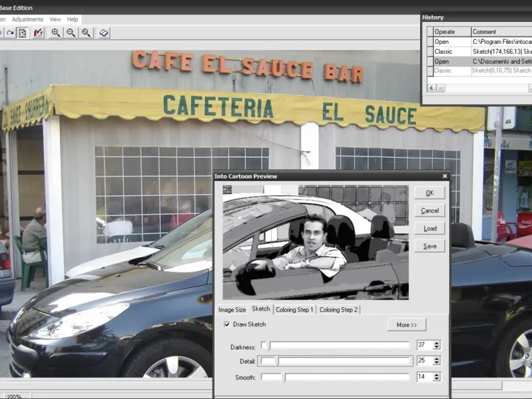Click the open book toolbar icon

click(104, 33)
